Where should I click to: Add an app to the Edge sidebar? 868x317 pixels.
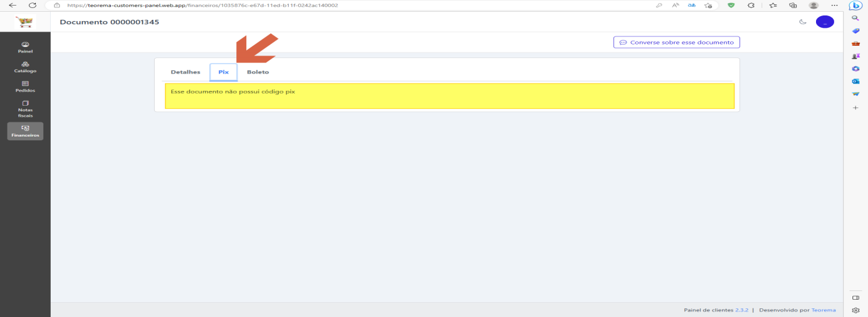(x=856, y=108)
